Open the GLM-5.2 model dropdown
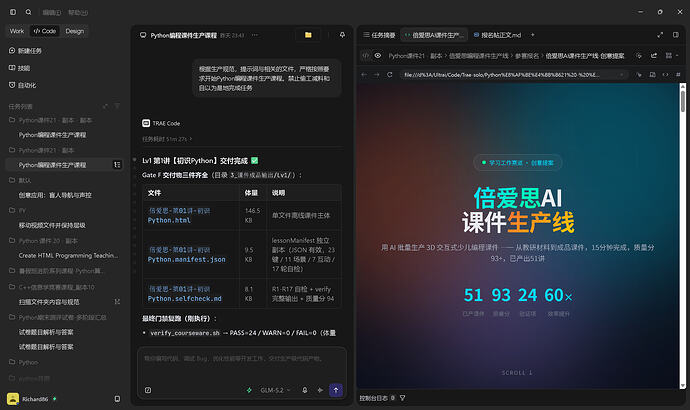690x410 pixels. [275, 390]
